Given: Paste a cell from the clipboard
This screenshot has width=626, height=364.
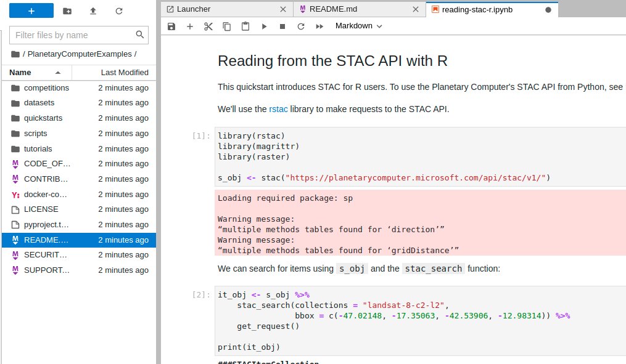Looking at the screenshot, I should [x=244, y=26].
